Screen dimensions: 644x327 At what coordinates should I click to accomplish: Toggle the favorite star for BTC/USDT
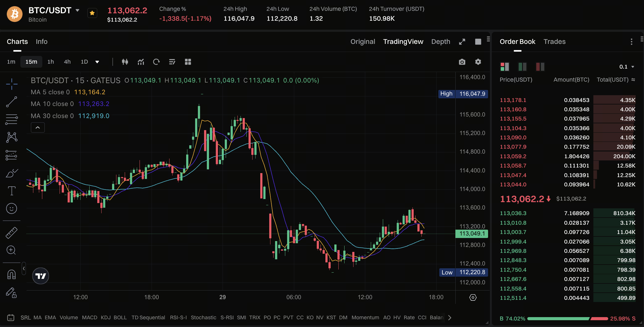pos(92,13)
